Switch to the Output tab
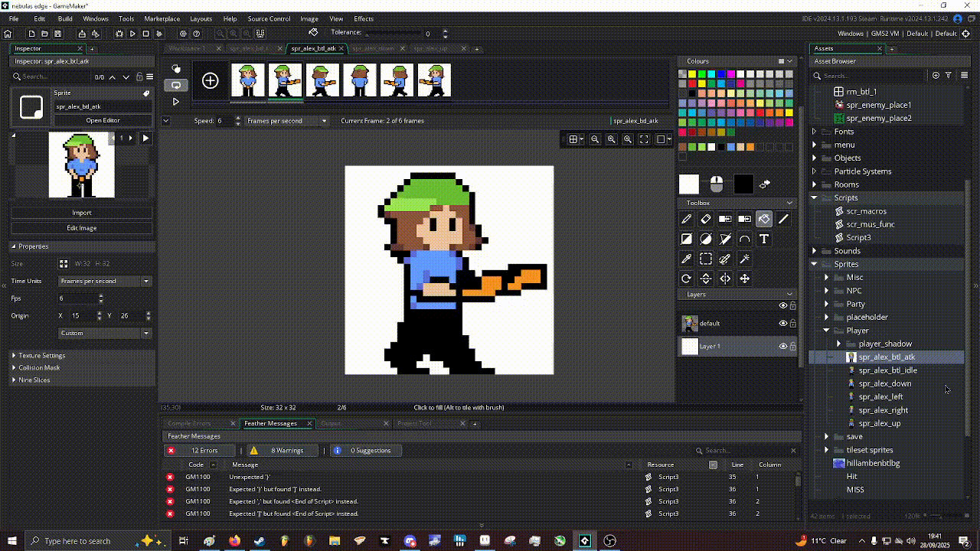Image resolution: width=980 pixels, height=551 pixels. [331, 423]
